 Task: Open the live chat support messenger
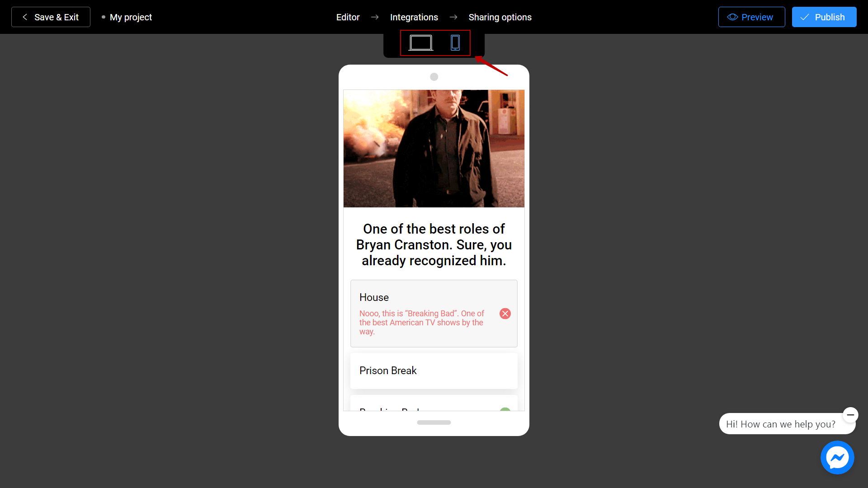pyautogui.click(x=838, y=458)
